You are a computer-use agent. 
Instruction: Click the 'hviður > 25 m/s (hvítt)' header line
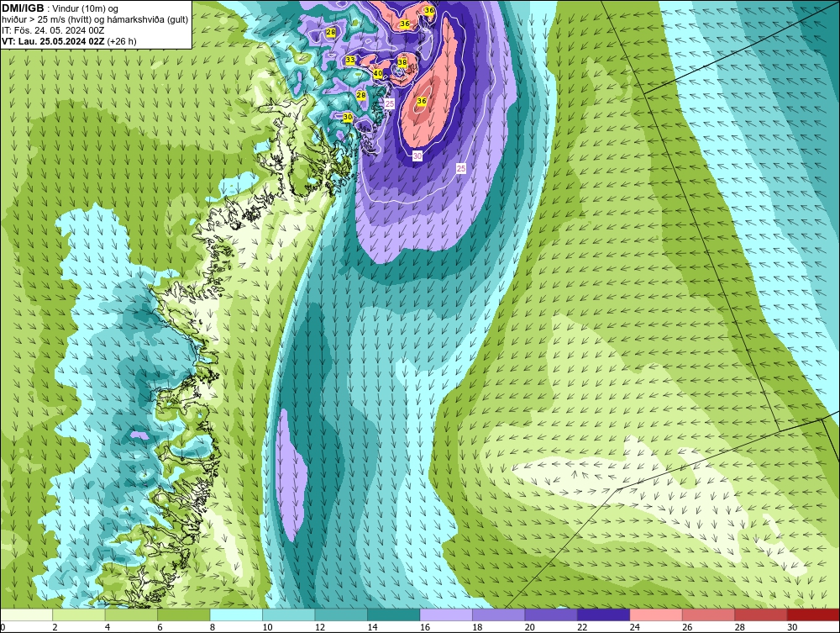click(95, 20)
